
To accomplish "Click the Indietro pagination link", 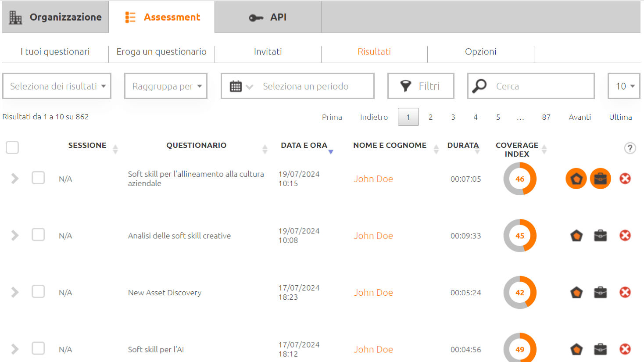I will pyautogui.click(x=374, y=117).
